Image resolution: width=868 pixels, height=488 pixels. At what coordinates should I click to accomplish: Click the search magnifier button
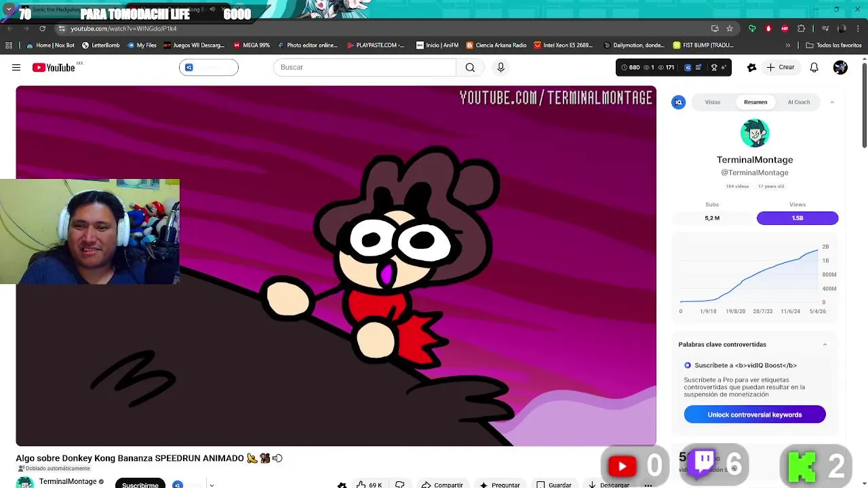470,67
